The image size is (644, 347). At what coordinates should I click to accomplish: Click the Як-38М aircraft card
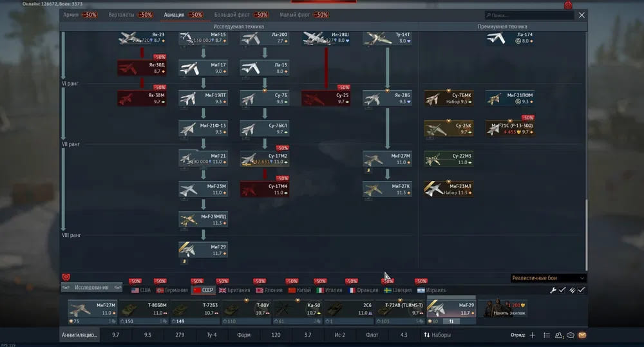[x=141, y=98]
